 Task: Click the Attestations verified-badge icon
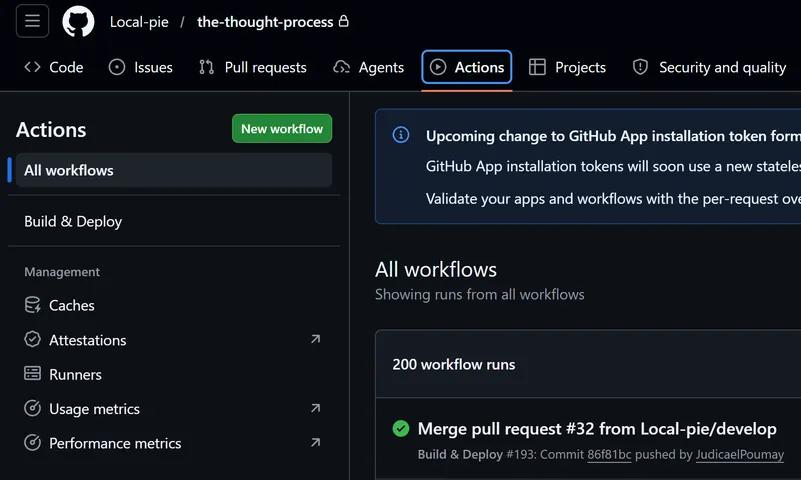point(32,339)
